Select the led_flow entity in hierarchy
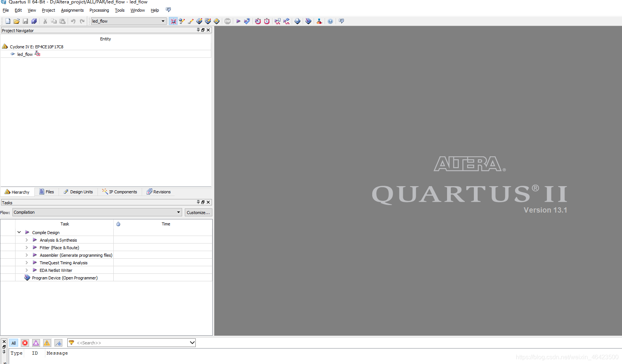The height and width of the screenshot is (364, 622). 25,54
